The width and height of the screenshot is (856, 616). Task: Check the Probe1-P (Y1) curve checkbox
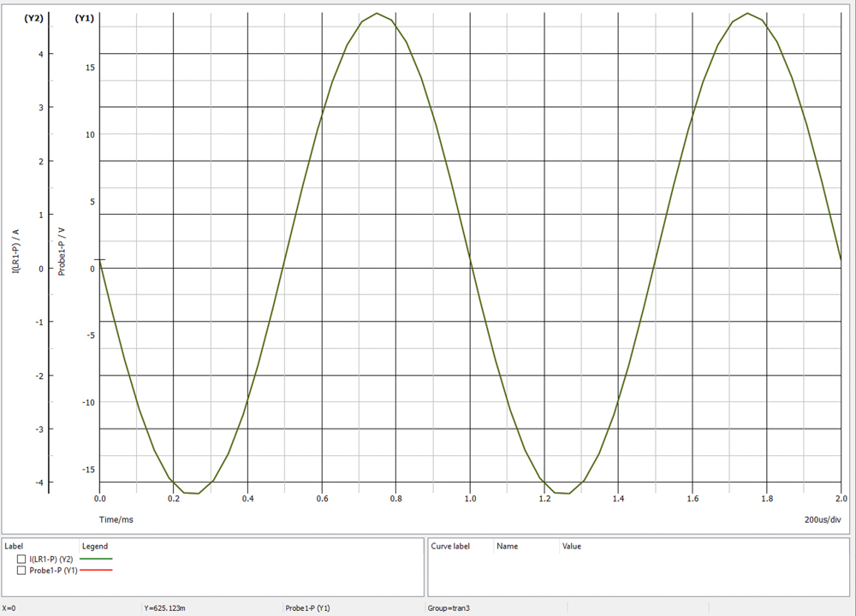tap(21, 570)
